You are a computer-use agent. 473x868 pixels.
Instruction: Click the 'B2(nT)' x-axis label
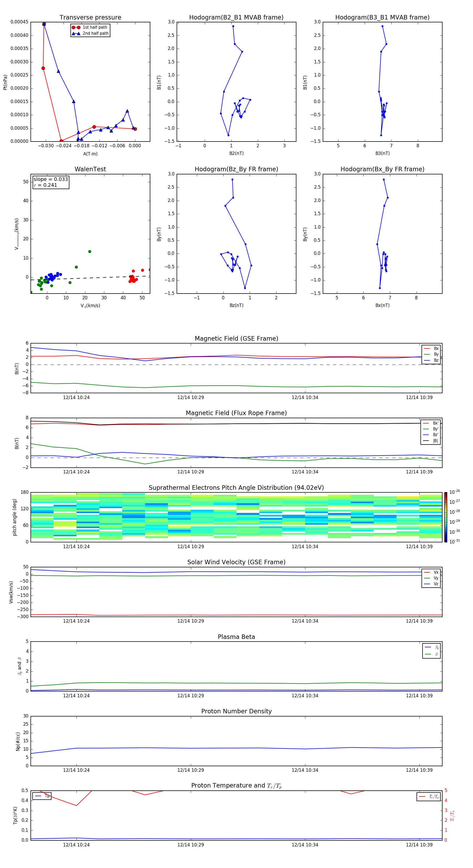coord(236,153)
